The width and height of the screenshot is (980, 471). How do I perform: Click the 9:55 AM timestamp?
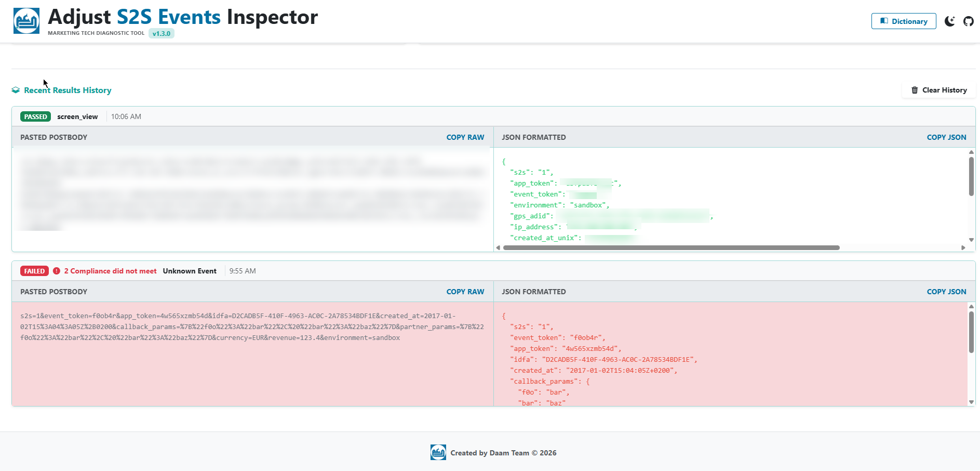coord(243,271)
